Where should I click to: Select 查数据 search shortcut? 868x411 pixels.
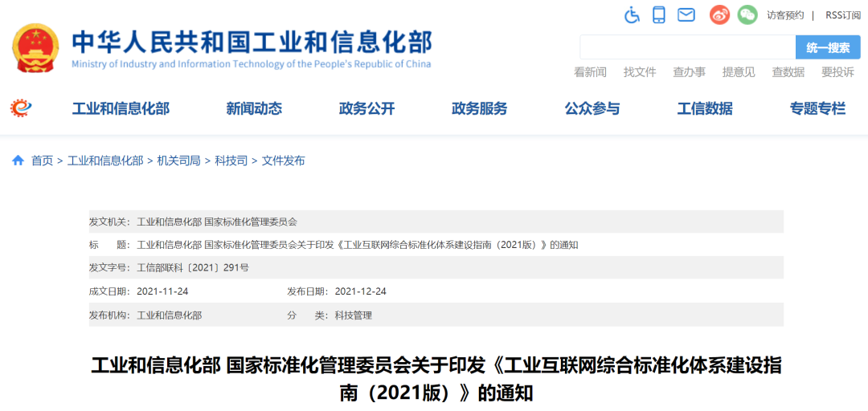pos(788,72)
